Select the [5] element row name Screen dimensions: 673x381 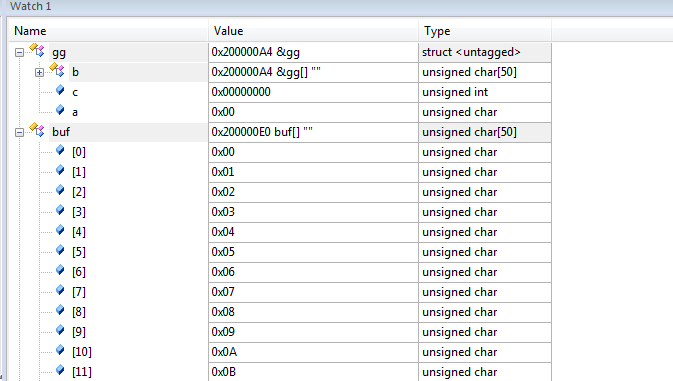coord(79,252)
